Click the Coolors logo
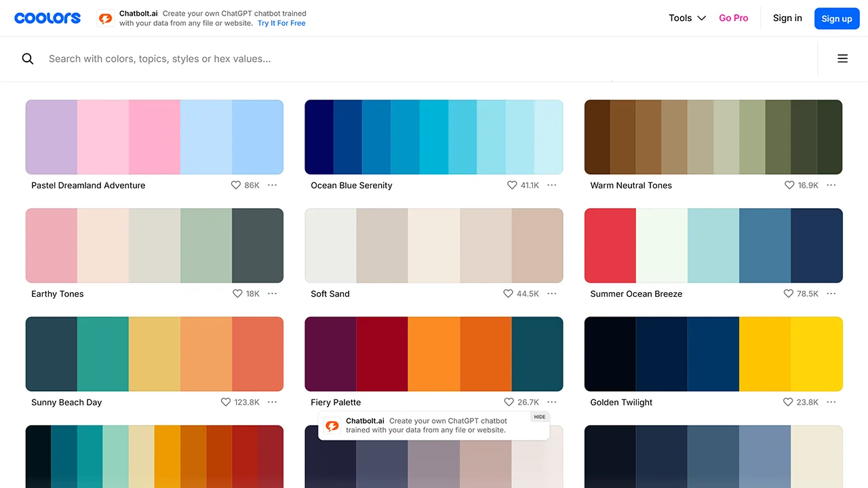The width and height of the screenshot is (868, 488). click(x=47, y=18)
